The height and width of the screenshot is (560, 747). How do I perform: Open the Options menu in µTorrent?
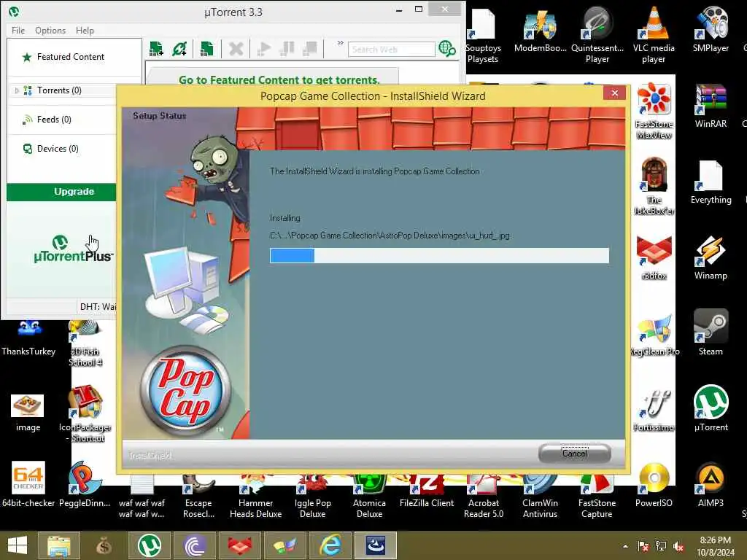click(50, 31)
